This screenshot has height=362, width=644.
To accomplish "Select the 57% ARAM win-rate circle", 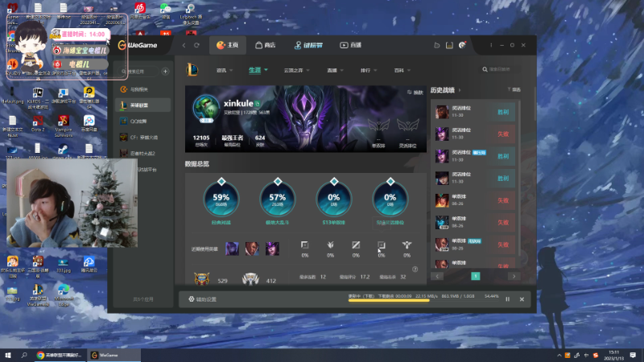I will 277,199.
